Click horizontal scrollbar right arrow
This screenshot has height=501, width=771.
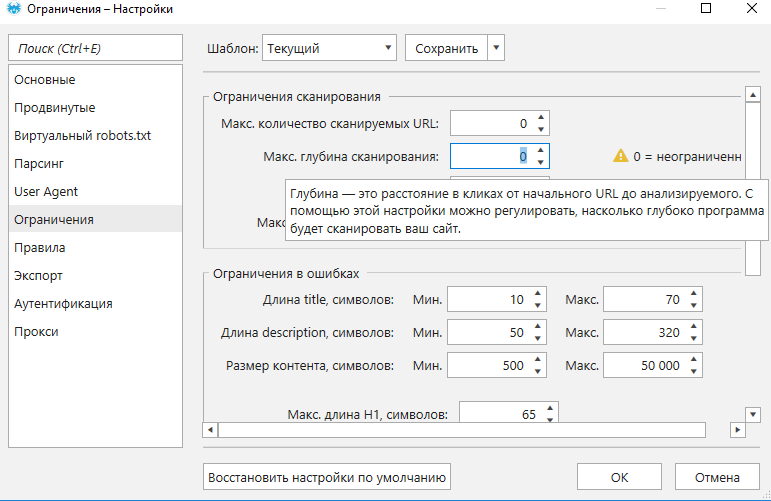tap(737, 430)
